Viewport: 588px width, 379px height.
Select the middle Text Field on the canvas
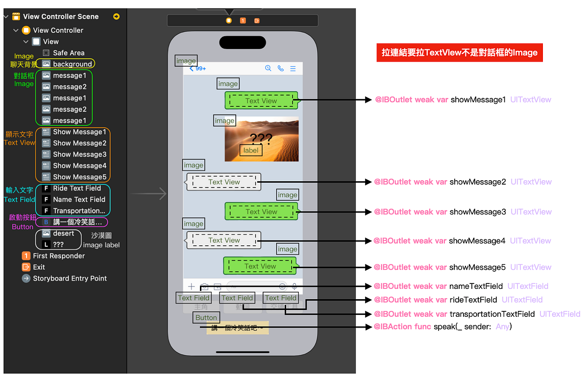(237, 298)
